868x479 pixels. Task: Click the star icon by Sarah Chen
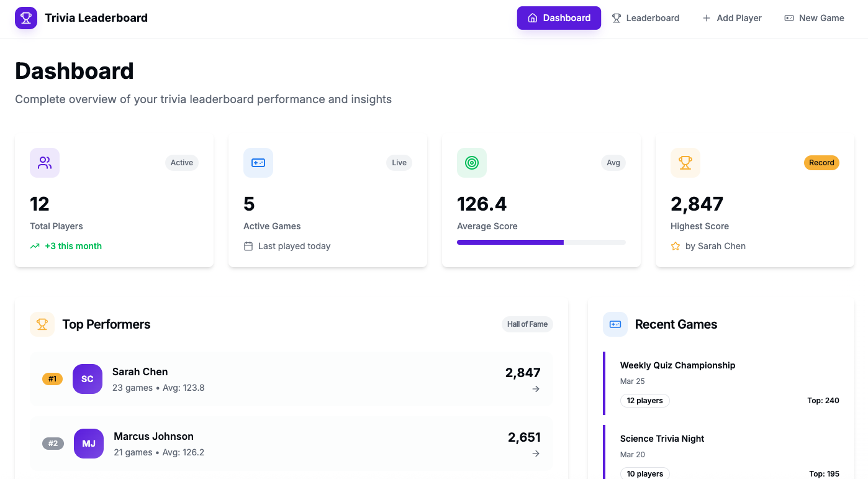click(x=676, y=246)
